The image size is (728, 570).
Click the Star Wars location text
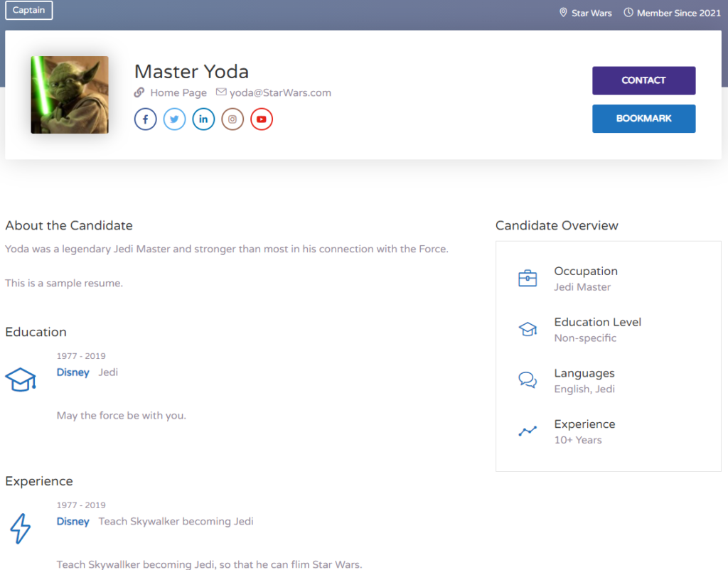click(x=591, y=13)
